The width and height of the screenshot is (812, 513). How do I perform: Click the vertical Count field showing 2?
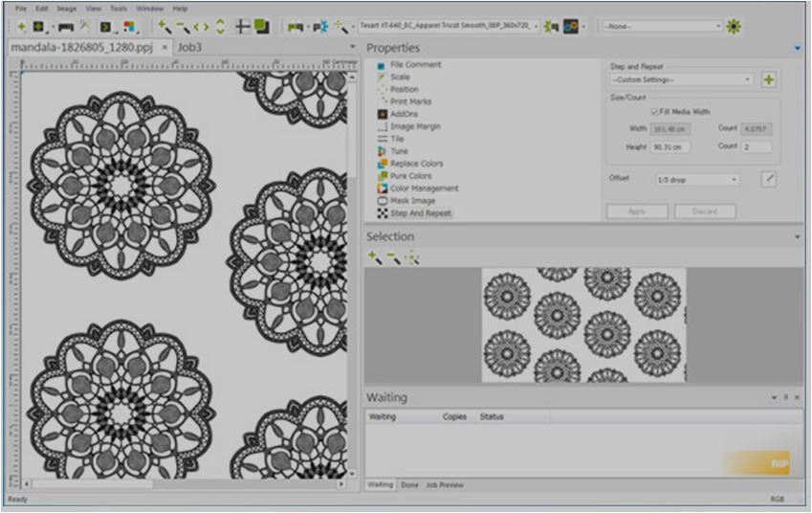757,147
